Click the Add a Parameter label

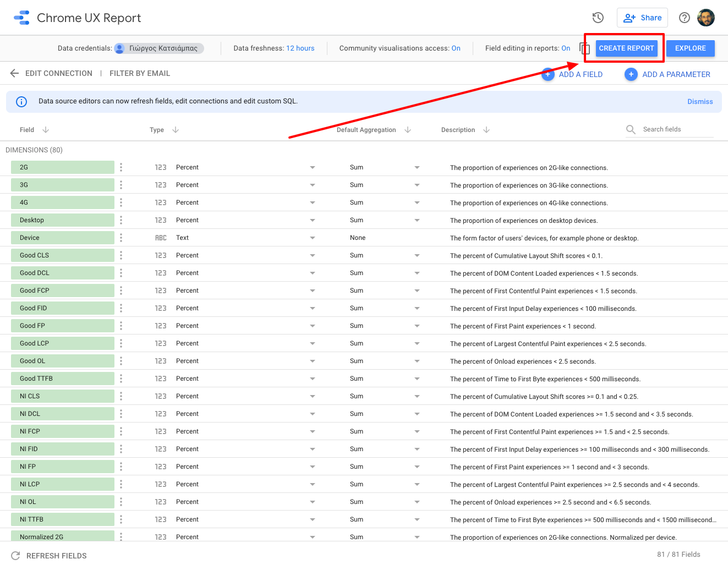tap(676, 74)
